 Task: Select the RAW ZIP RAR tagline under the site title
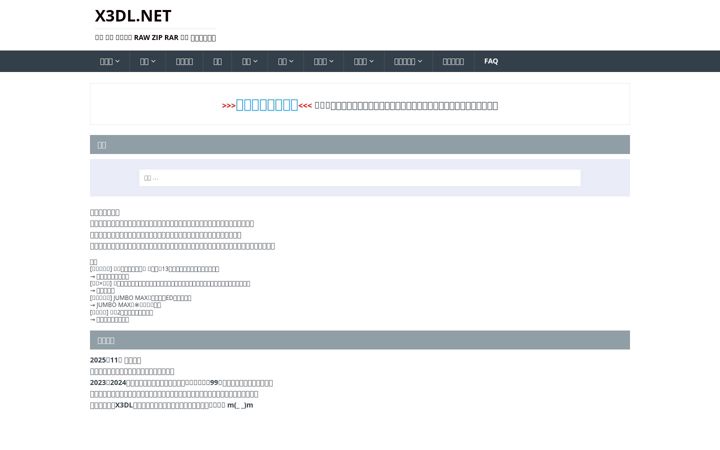[x=155, y=38]
